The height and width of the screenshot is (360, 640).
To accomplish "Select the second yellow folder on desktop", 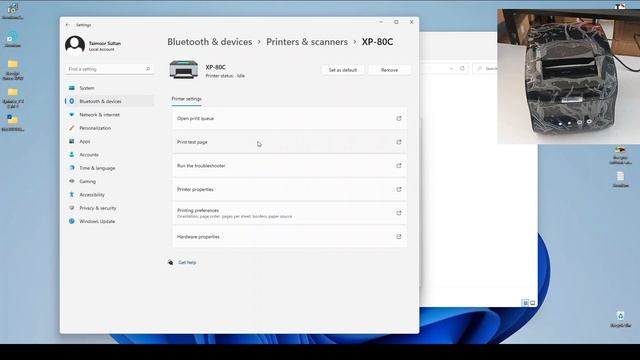I will click(13, 98).
